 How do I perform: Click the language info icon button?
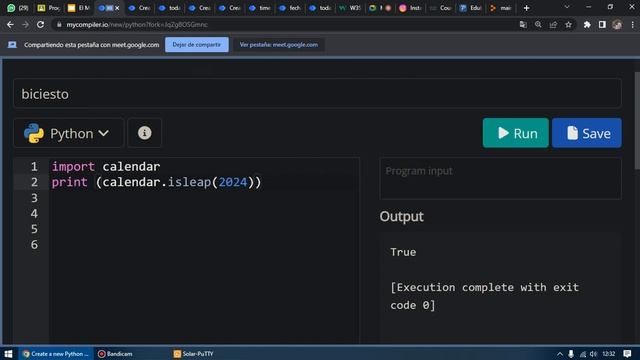144,133
